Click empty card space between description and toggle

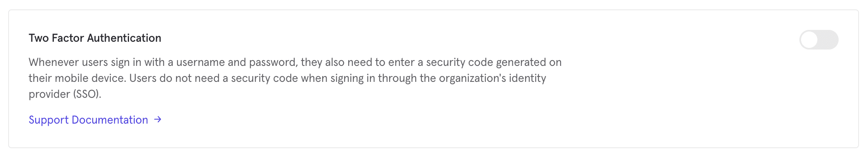pos(678,78)
